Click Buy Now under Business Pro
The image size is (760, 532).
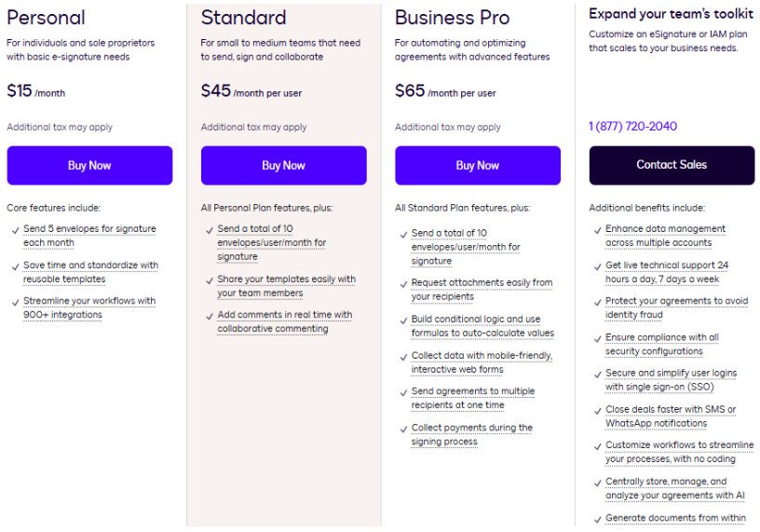478,166
